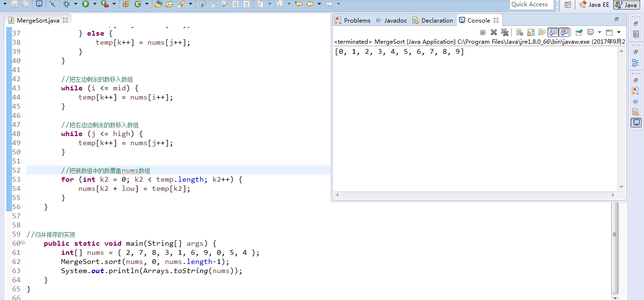Open the Search dropdown arrow
The image size is (644, 300).
(191, 4)
